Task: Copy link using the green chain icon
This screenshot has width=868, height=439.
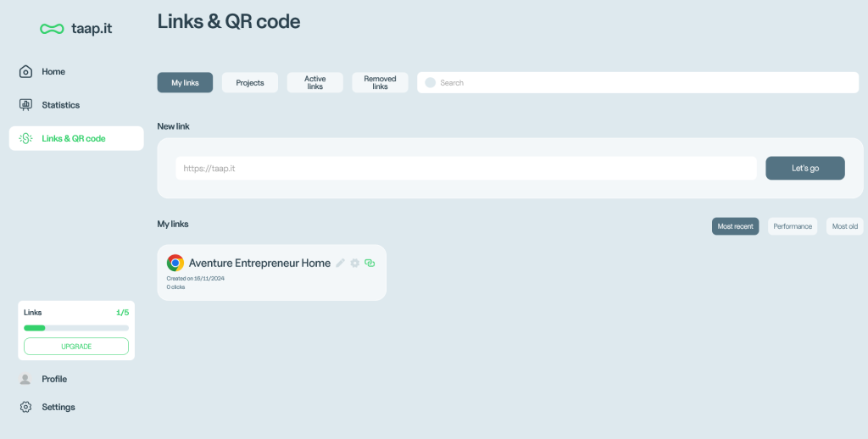Action: [370, 263]
